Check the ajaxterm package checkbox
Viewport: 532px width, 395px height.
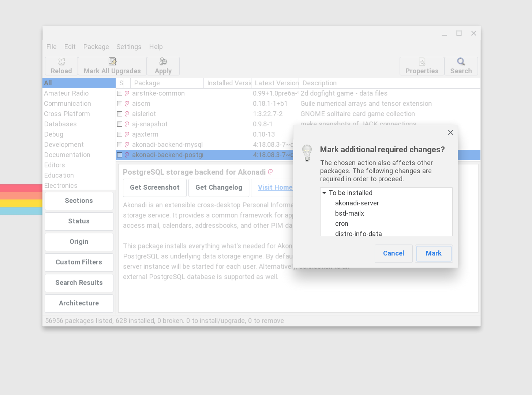click(120, 134)
